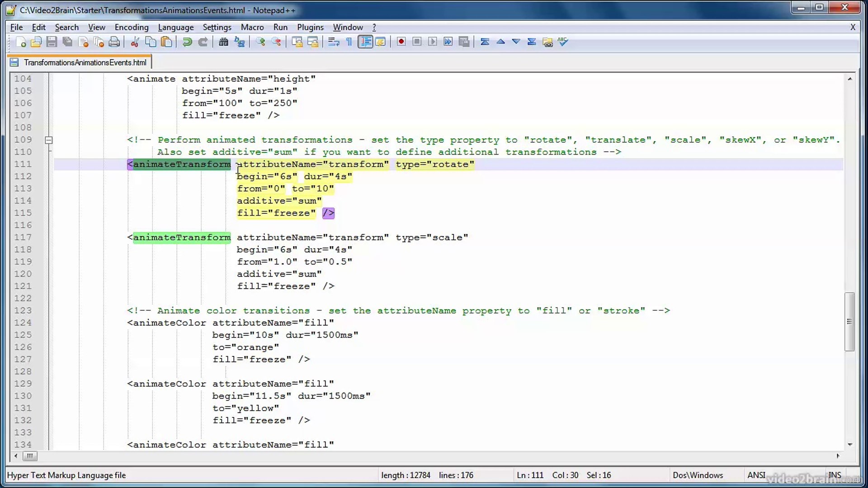
Task: Click blue down-arrow toolbar icon
Action: tap(516, 42)
